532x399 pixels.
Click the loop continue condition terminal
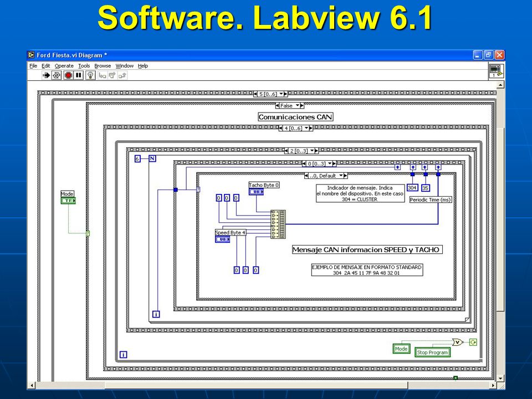473,342
